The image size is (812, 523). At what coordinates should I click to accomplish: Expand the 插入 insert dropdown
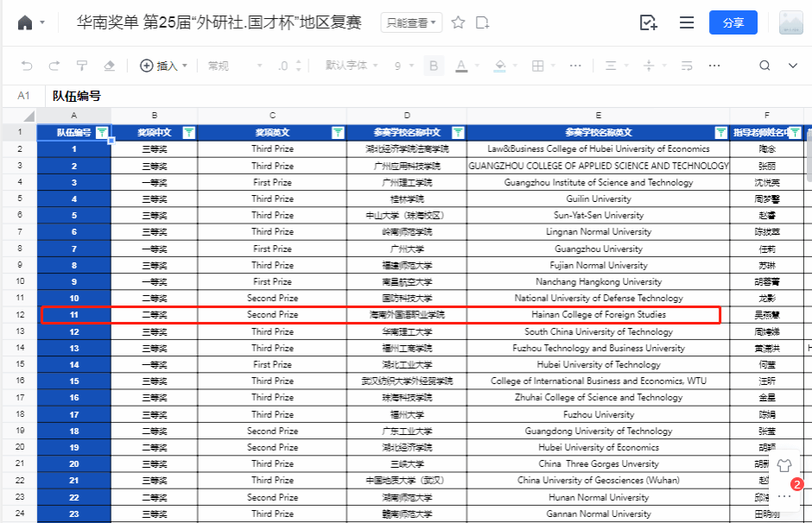coord(163,66)
